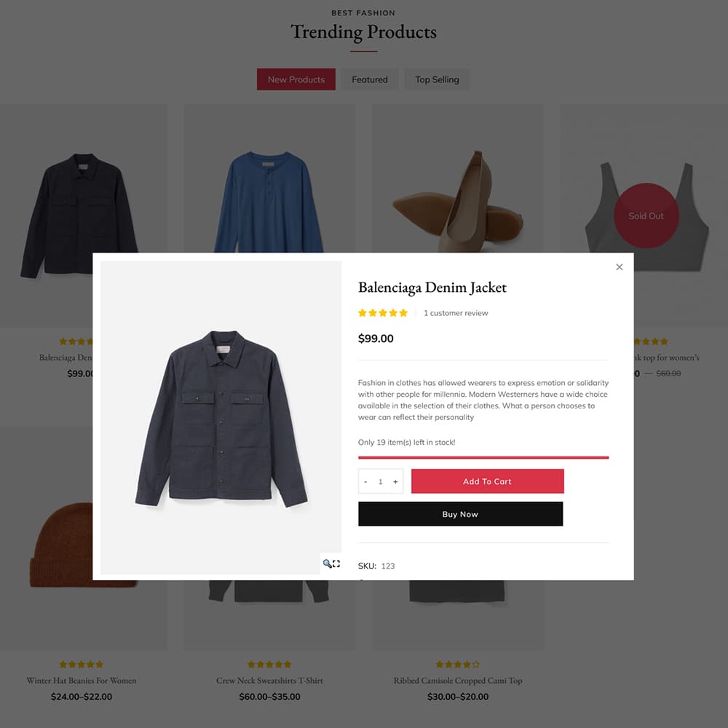Close the quick view popup
Screen dimensions: 728x728
click(619, 267)
